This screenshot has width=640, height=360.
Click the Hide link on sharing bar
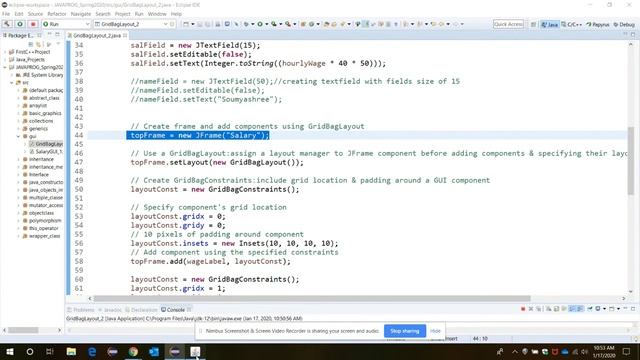tap(436, 331)
